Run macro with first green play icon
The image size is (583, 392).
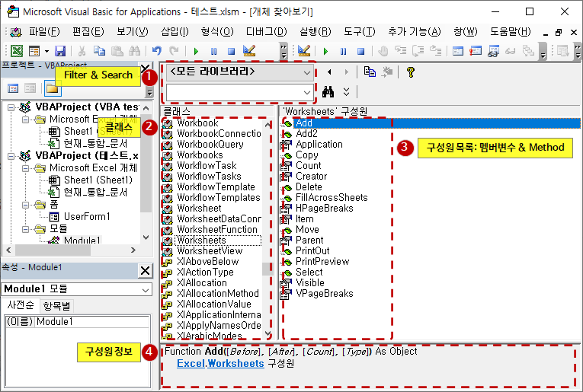point(196,51)
